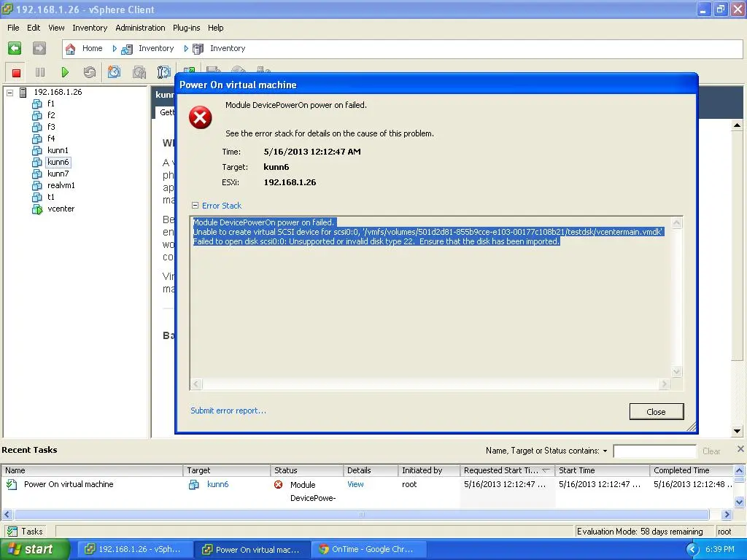Click main pane scrollbar up arrow
This screenshot has height=560, width=747.
coord(737,125)
